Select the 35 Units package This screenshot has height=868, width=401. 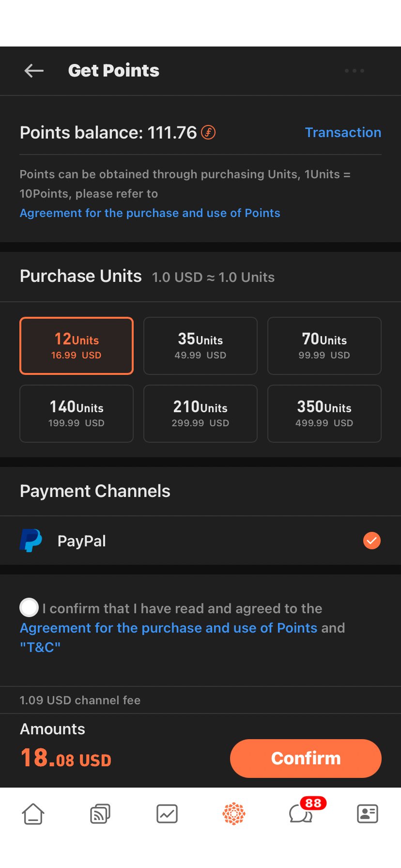pyautogui.click(x=200, y=346)
